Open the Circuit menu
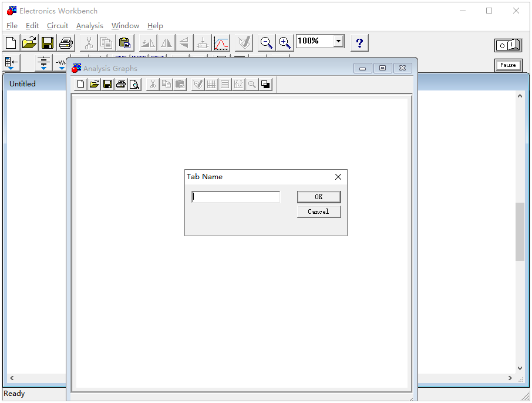532x403 pixels. [58, 26]
